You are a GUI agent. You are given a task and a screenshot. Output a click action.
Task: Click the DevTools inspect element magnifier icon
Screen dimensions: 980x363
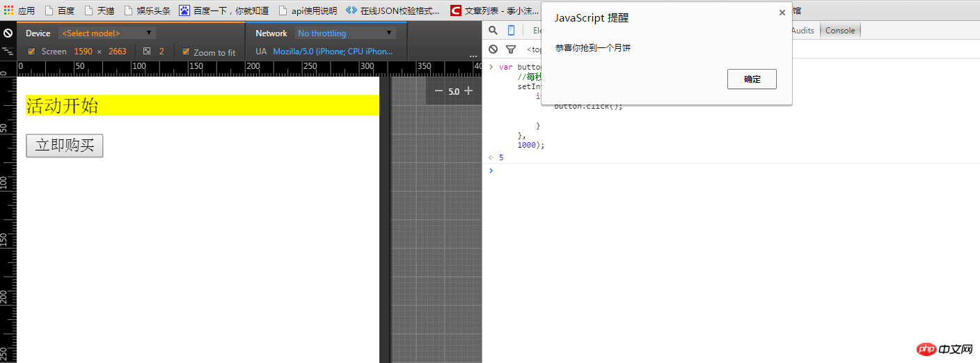[493, 30]
